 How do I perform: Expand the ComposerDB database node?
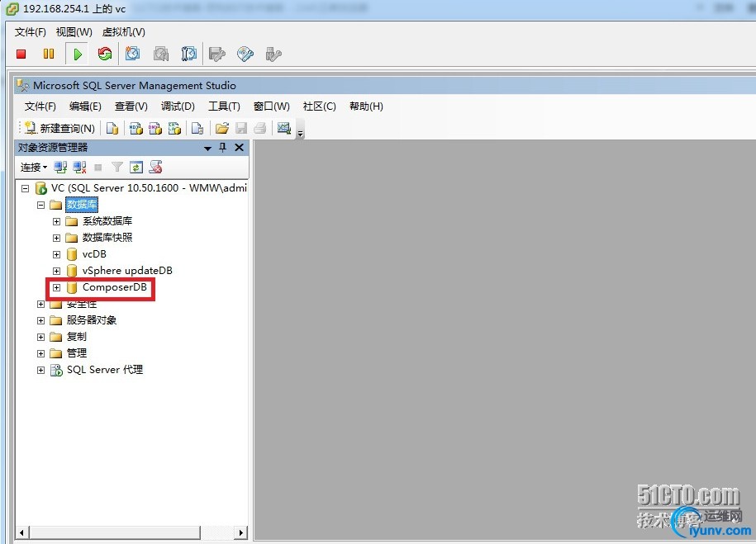coord(56,287)
